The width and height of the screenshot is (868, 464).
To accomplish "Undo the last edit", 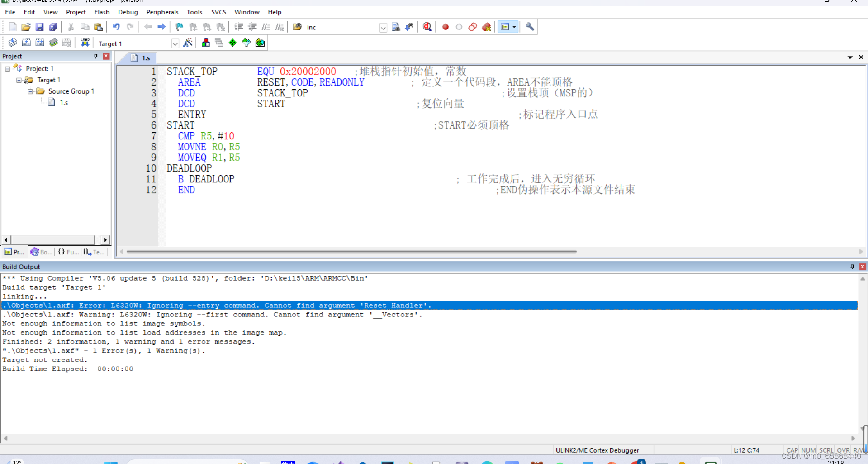I will coord(116,27).
